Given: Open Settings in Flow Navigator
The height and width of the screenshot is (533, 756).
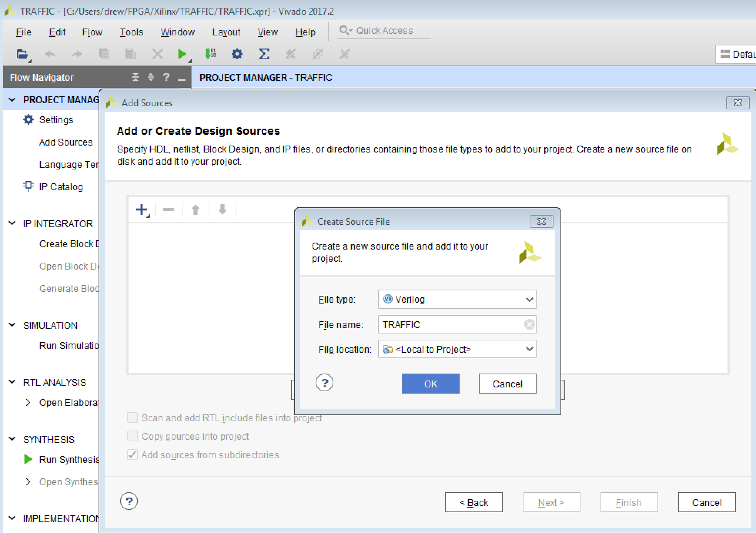Looking at the screenshot, I should click(56, 120).
